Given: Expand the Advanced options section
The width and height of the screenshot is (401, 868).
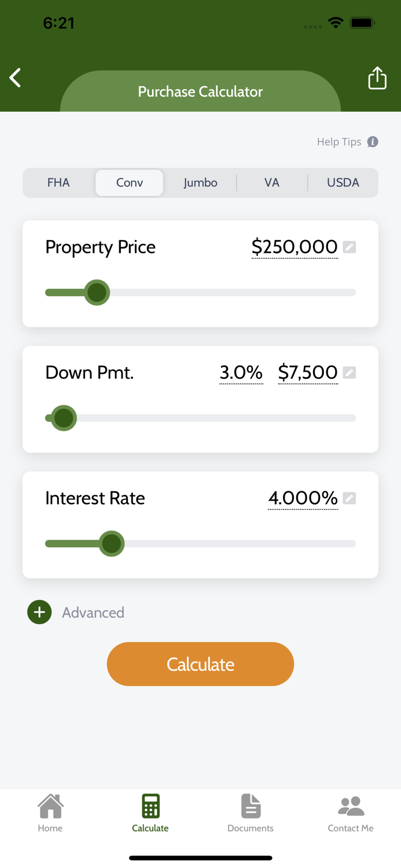Looking at the screenshot, I should click(93, 612).
